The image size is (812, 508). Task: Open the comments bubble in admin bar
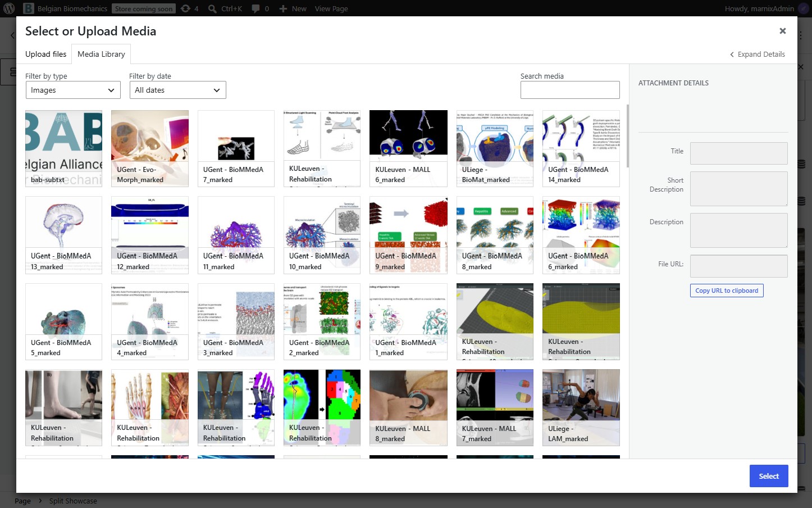coord(260,8)
